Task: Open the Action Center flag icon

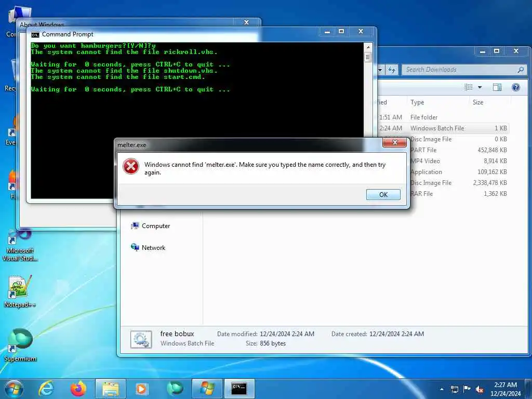Action: tap(467, 389)
